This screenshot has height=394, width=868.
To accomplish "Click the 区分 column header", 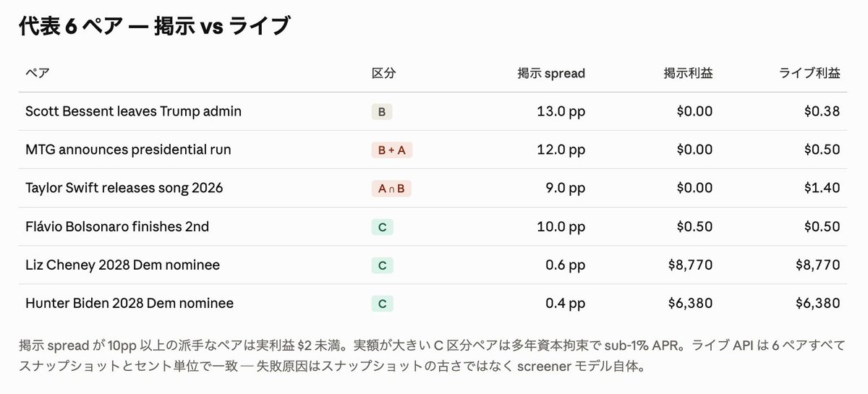I will [x=383, y=73].
